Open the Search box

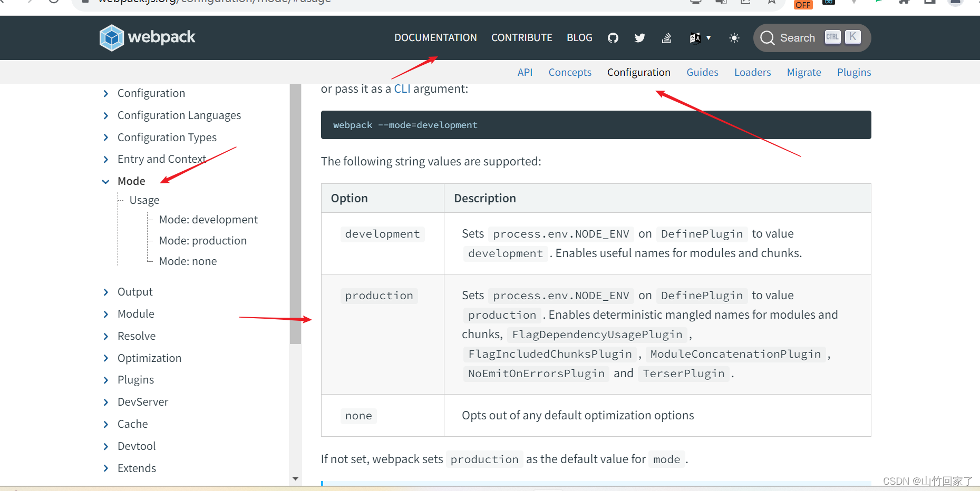[x=812, y=38]
